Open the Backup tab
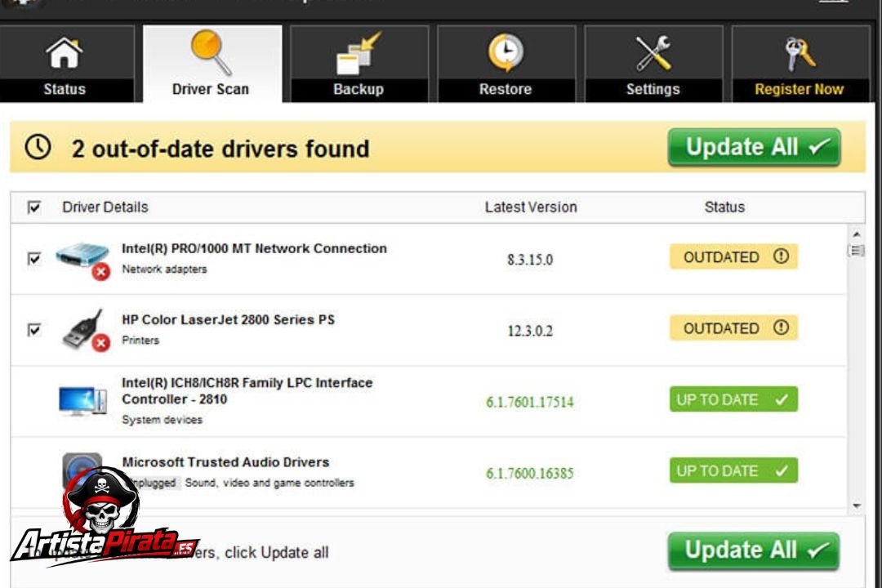882x588 pixels. (x=359, y=64)
